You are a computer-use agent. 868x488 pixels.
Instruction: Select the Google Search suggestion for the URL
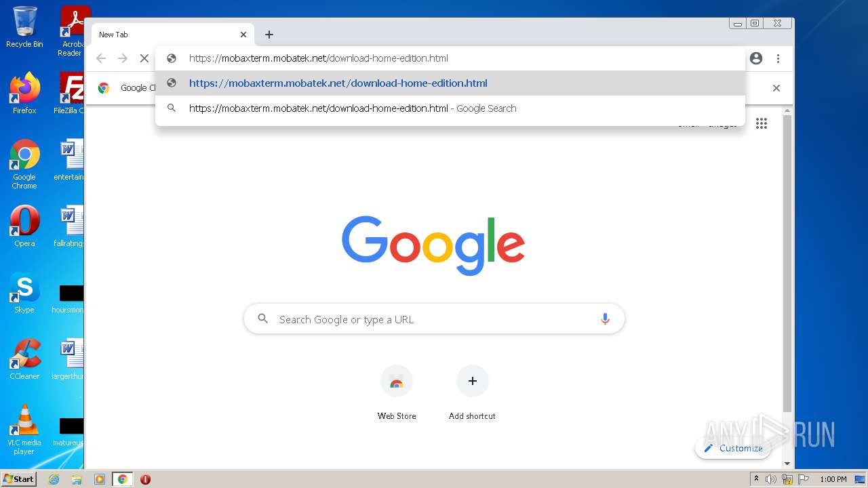(450, 108)
